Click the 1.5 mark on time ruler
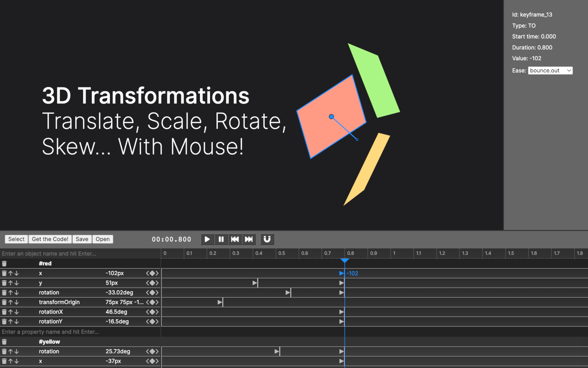The image size is (588, 368). click(511, 253)
